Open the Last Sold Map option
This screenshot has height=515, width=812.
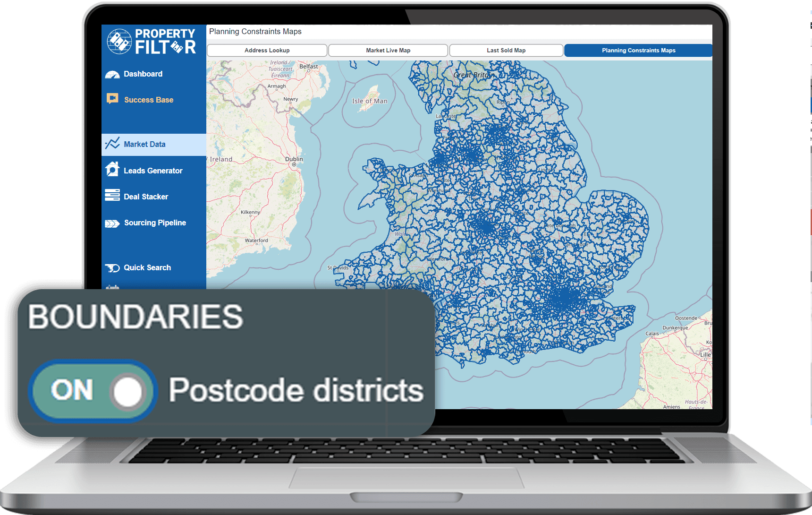tap(506, 50)
